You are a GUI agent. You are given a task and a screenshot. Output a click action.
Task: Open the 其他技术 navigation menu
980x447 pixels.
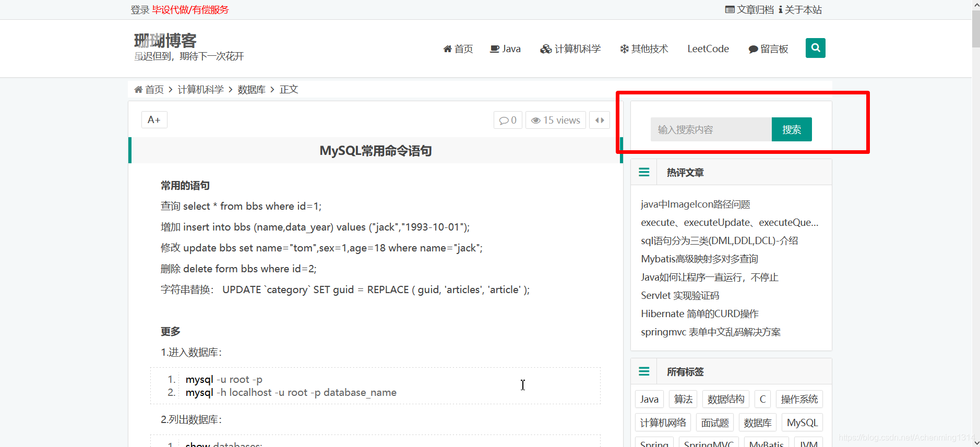pyautogui.click(x=644, y=49)
